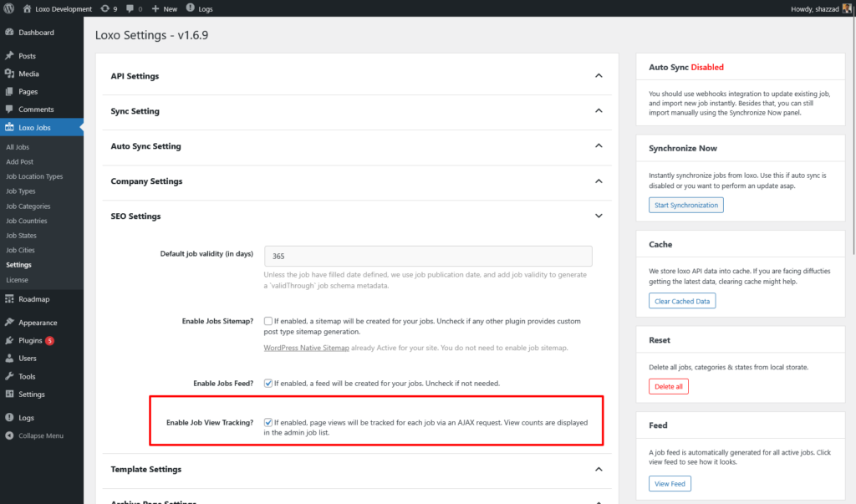
Task: Expand the Company Settings panel
Action: [599, 181]
